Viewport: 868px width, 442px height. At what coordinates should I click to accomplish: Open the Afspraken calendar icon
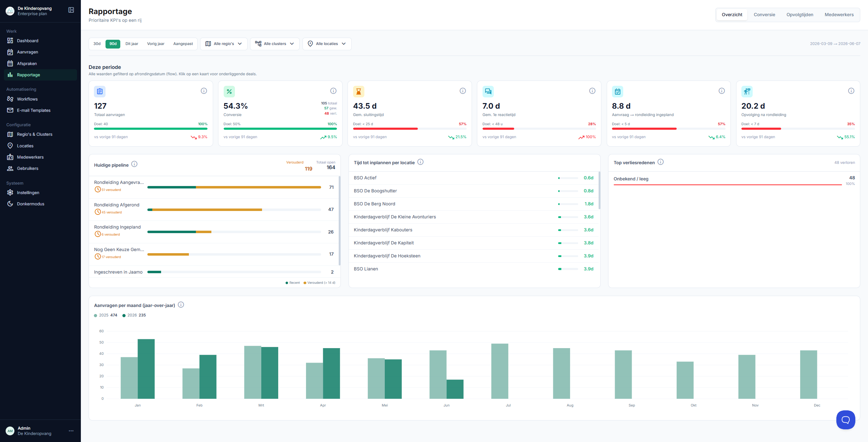pyautogui.click(x=10, y=64)
